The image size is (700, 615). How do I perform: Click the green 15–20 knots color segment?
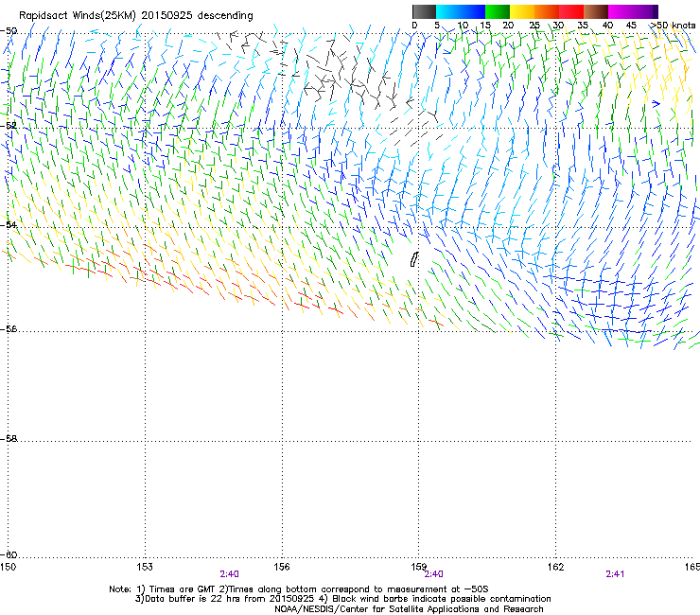pos(498,11)
